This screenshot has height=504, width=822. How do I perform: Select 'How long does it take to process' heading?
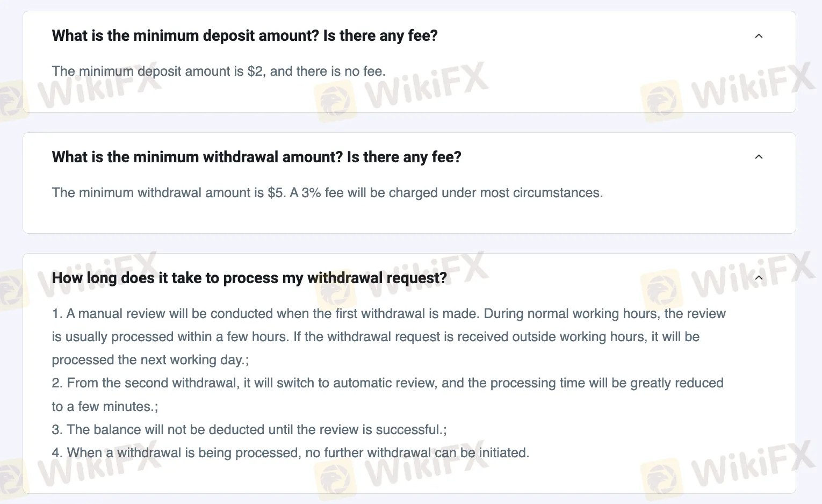point(249,278)
